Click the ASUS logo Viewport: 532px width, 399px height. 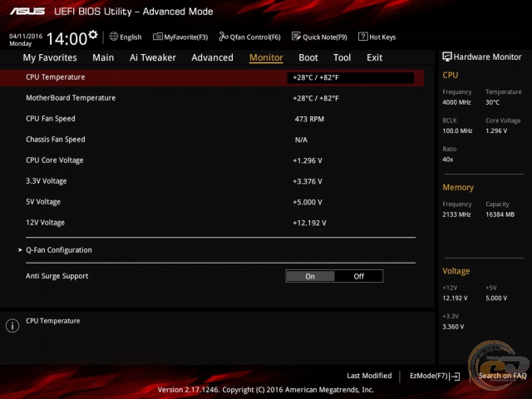[x=27, y=11]
